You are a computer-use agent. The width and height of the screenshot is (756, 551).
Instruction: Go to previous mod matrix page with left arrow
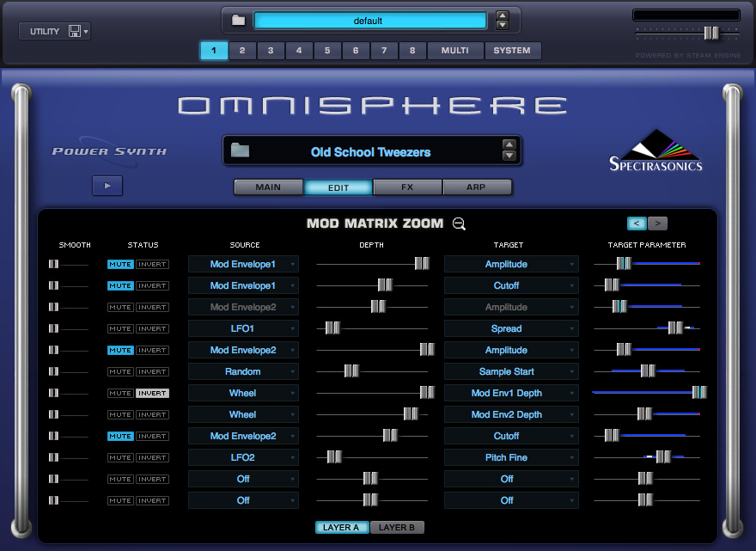[637, 223]
